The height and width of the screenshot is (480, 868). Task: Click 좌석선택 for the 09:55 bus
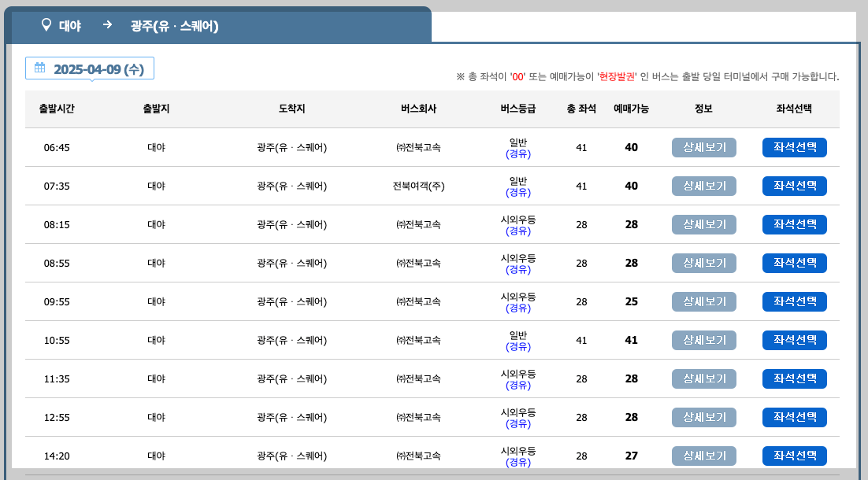tap(794, 301)
